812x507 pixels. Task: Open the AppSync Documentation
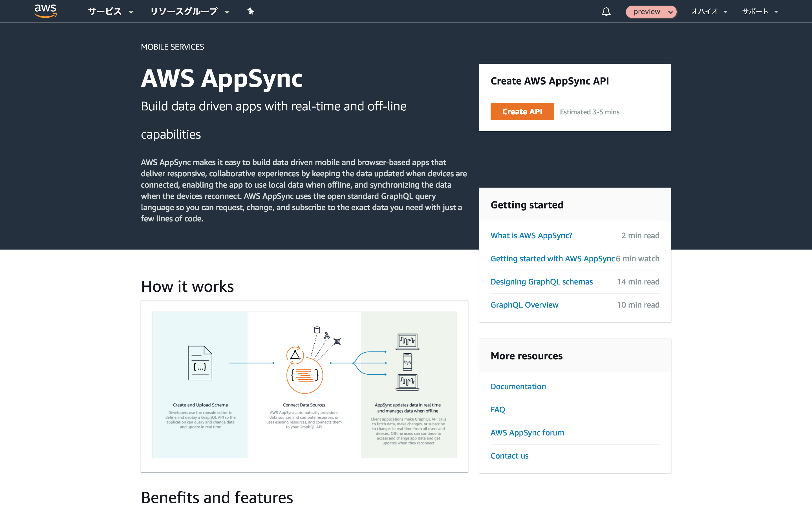tap(518, 386)
